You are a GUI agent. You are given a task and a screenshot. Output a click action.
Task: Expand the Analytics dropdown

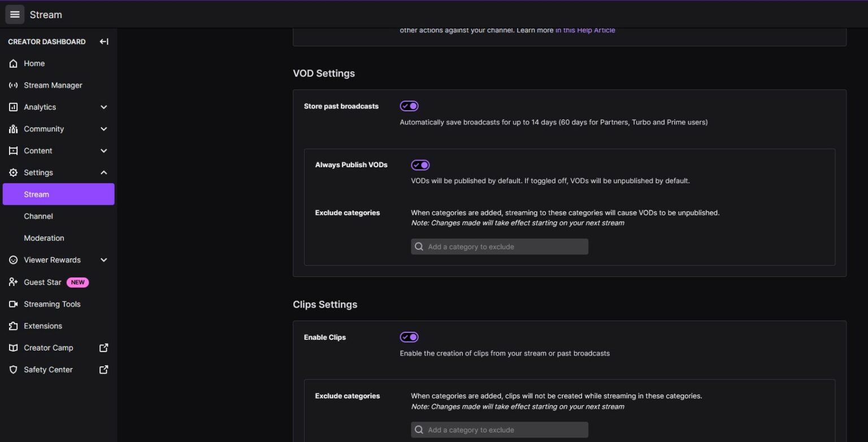(103, 107)
